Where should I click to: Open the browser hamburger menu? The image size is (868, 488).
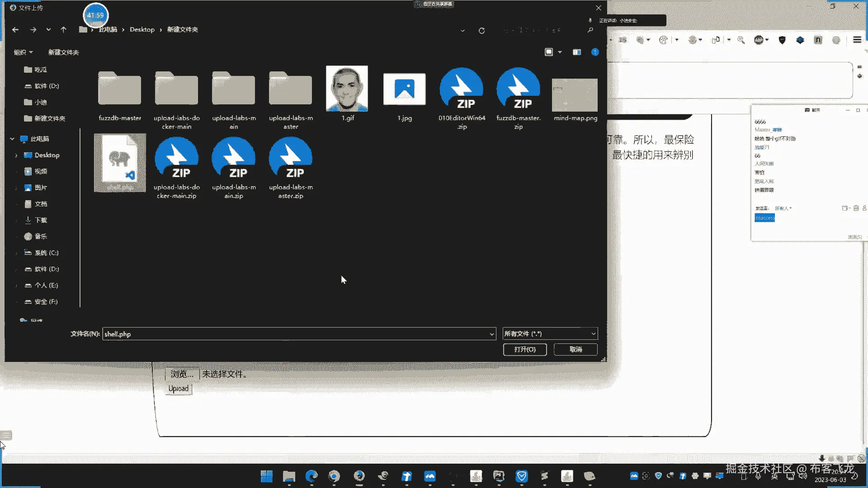tap(857, 40)
